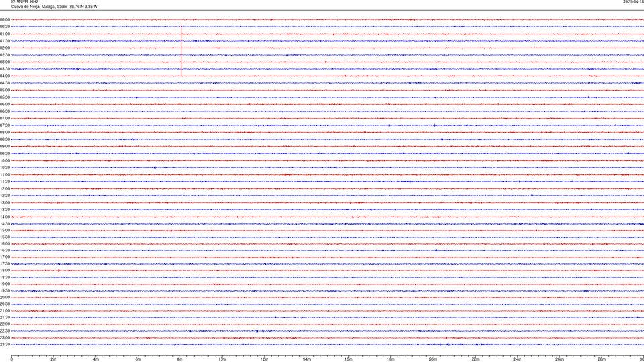The width and height of the screenshot is (644, 362).
Task: Pick the 10:00 time label
Action: (x=5, y=160)
